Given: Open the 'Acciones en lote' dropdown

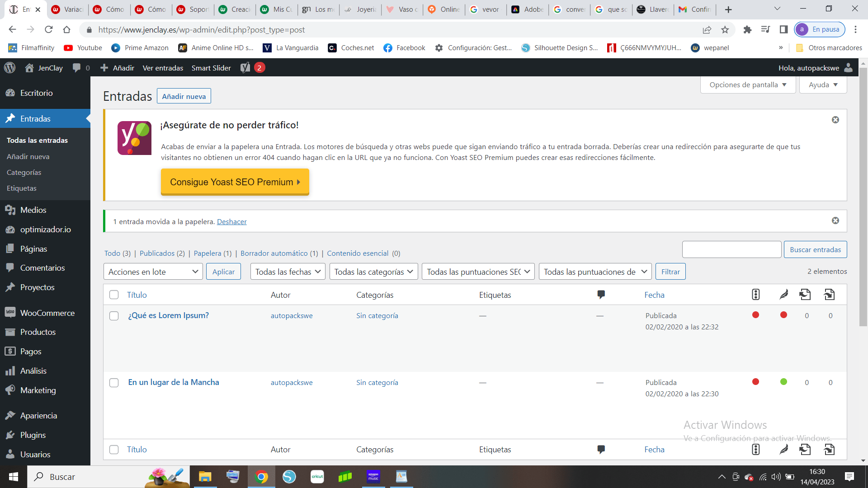Looking at the screenshot, I should point(153,272).
